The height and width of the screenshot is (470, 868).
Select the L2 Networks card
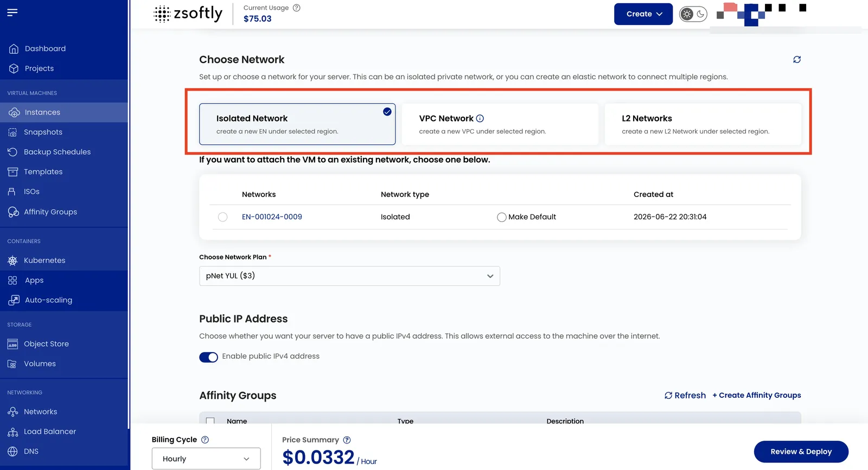[703, 124]
